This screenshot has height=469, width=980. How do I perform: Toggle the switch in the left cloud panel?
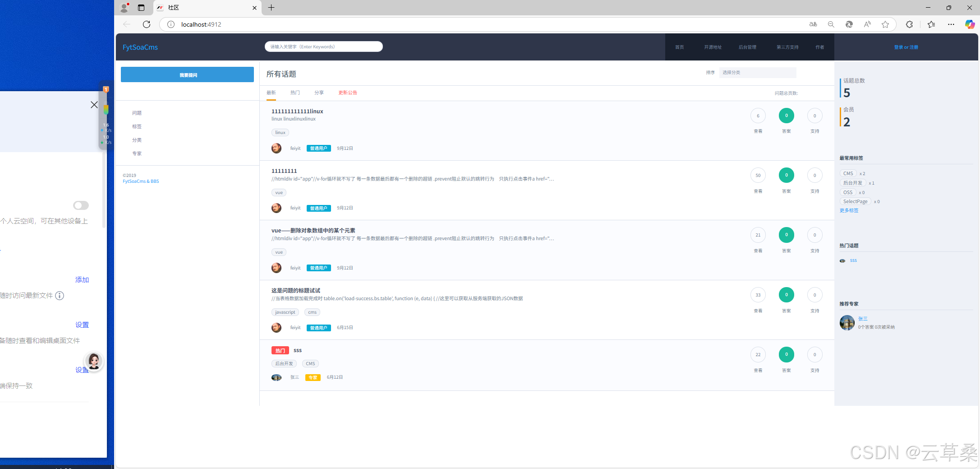point(81,205)
